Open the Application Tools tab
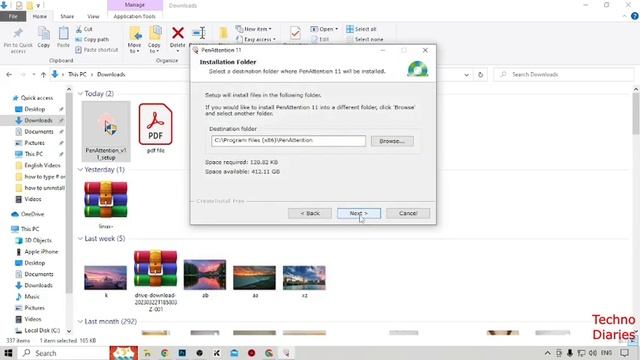 coord(134,16)
